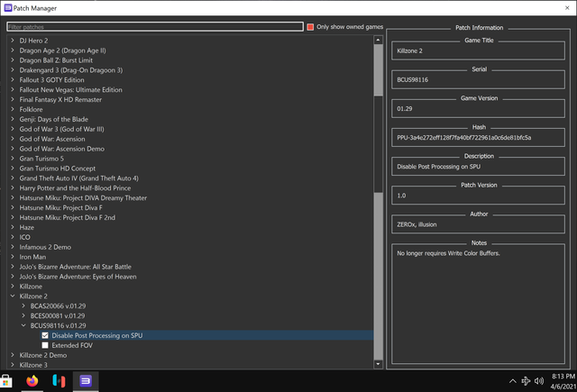Select Hatsune Miku: Project DIVA Dreamy Theater
The width and height of the screenshot is (577, 392).
coord(83,198)
